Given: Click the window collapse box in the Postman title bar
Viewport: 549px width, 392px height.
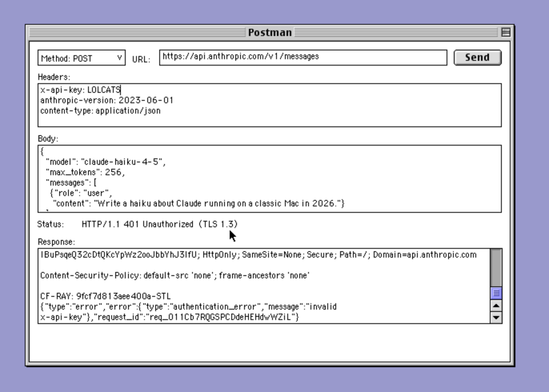Looking at the screenshot, I should [506, 32].
